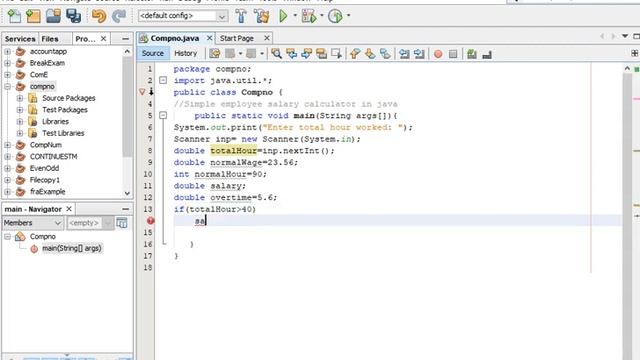Toggle code fold at import line 2
Image resolution: width=640 pixels, height=360 pixels.
tap(163, 80)
